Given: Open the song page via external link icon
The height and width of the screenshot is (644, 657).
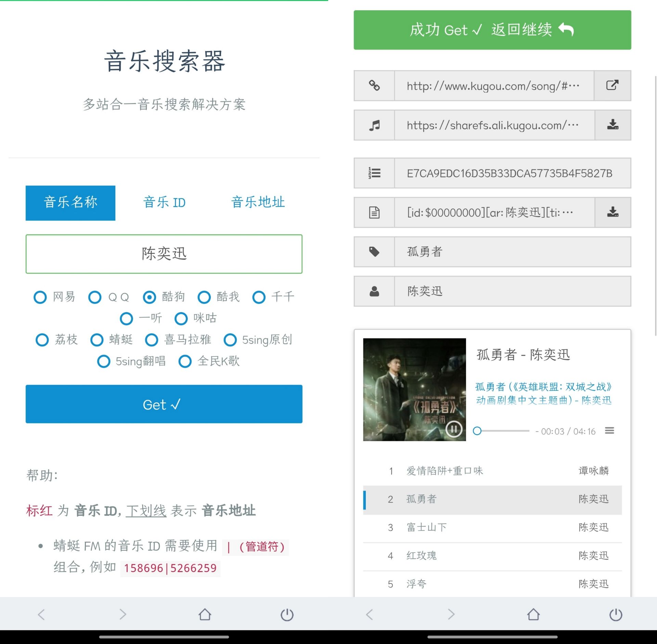Looking at the screenshot, I should 613,86.
